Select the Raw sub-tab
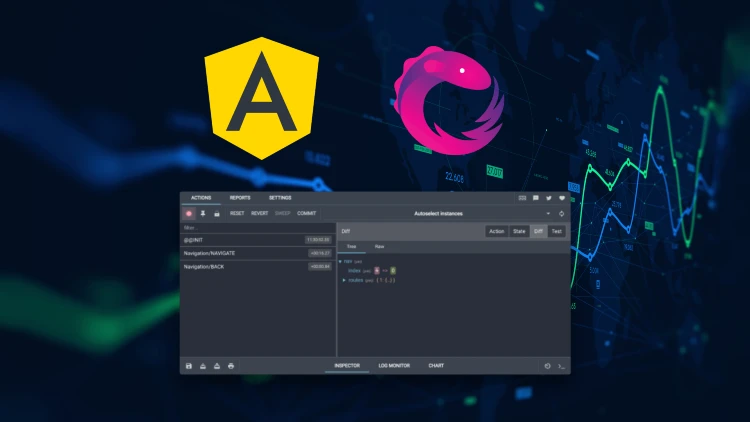Image resolution: width=750 pixels, height=422 pixels. tap(379, 246)
